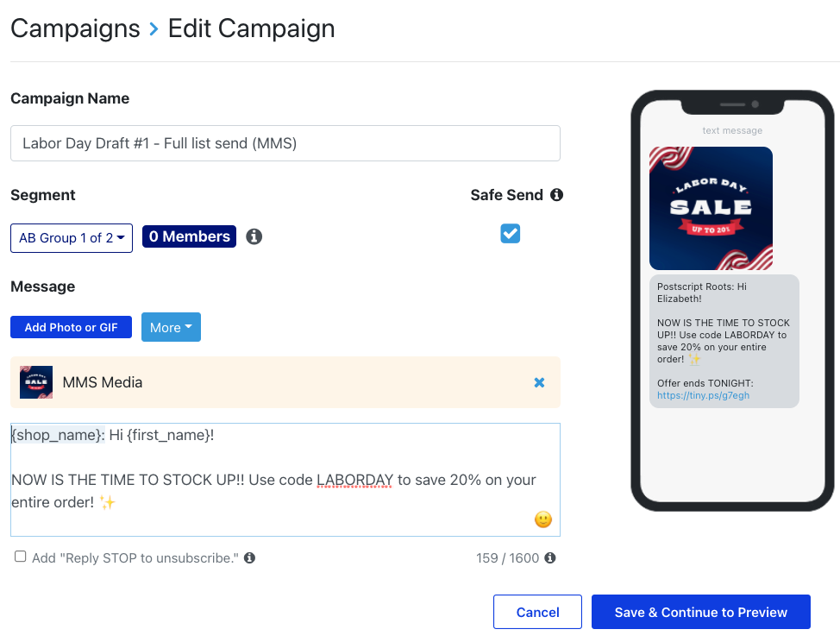Image resolution: width=840 pixels, height=642 pixels.
Task: Open the emoji picker smiley icon
Action: pyautogui.click(x=542, y=519)
